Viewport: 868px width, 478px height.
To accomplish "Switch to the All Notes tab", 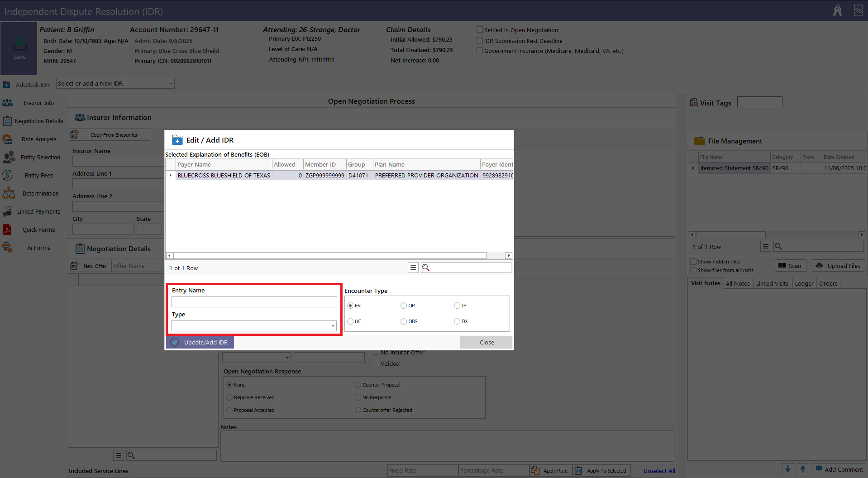I will [738, 284].
